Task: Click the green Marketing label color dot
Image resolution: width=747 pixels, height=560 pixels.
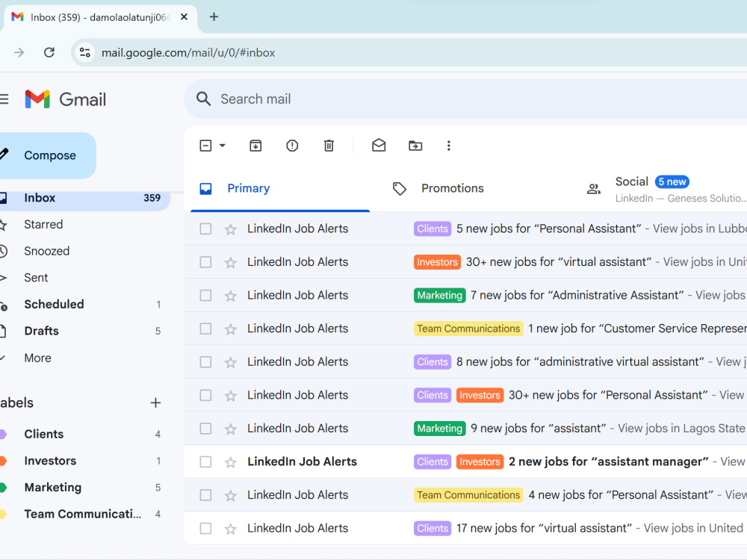Action: point(2,487)
